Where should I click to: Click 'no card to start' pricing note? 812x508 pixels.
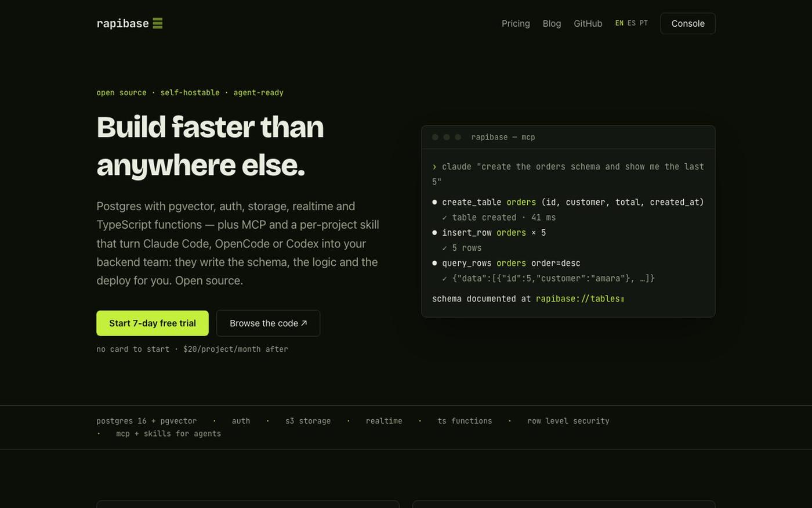(133, 349)
